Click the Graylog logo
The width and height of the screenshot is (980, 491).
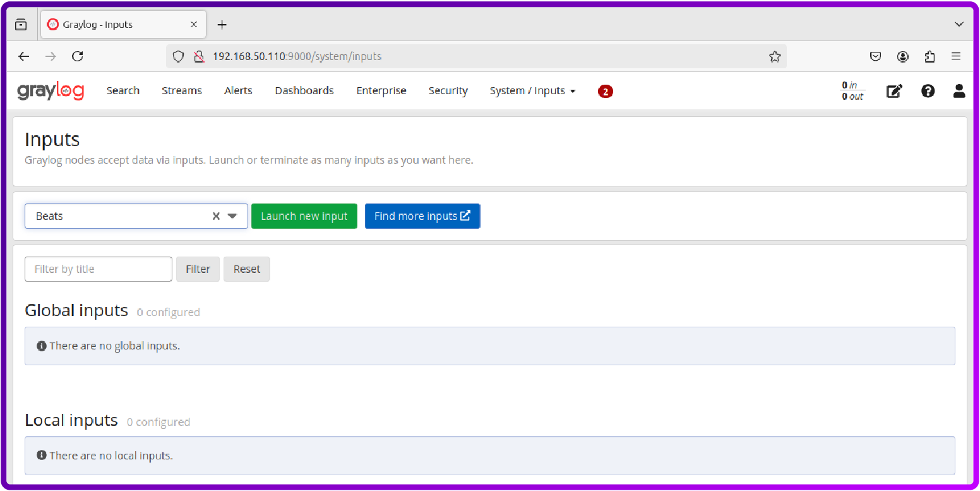click(x=51, y=90)
